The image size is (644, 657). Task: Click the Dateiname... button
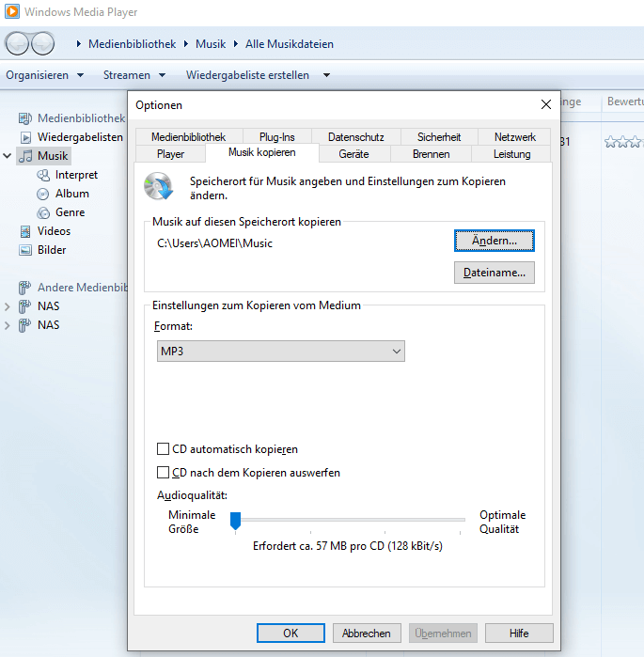[x=495, y=273]
